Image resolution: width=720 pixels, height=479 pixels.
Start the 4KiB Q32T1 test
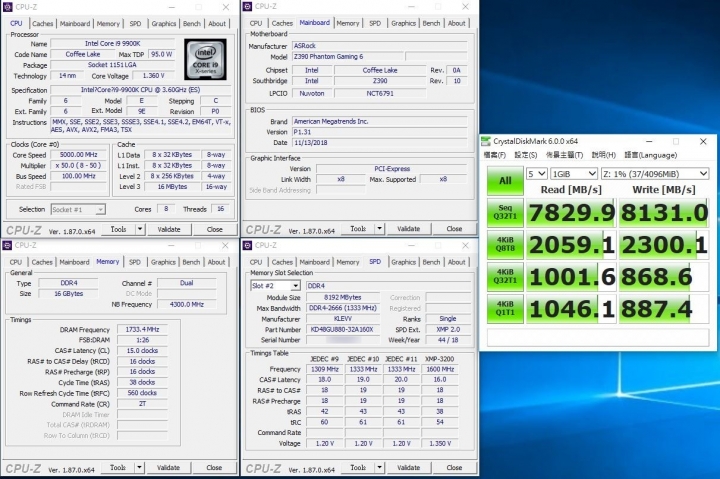click(505, 276)
